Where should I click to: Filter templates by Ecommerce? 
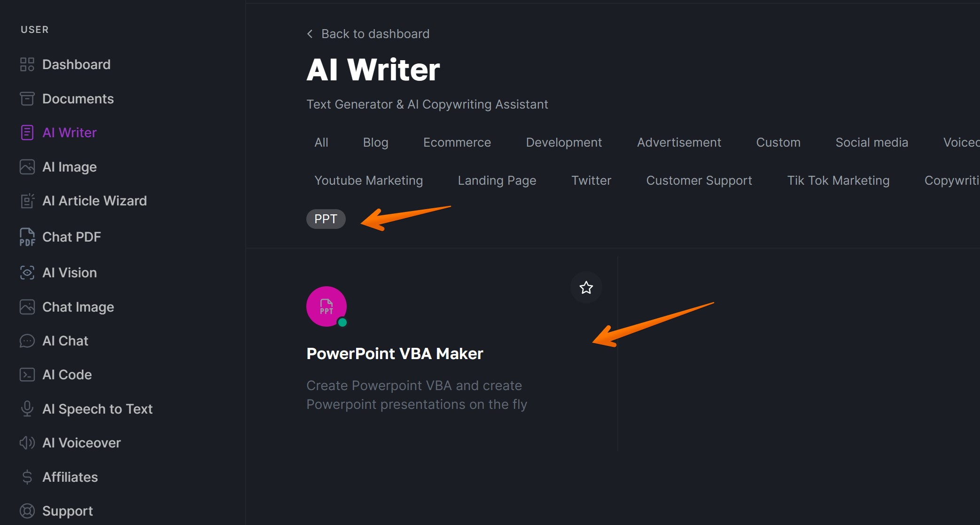coord(457,142)
